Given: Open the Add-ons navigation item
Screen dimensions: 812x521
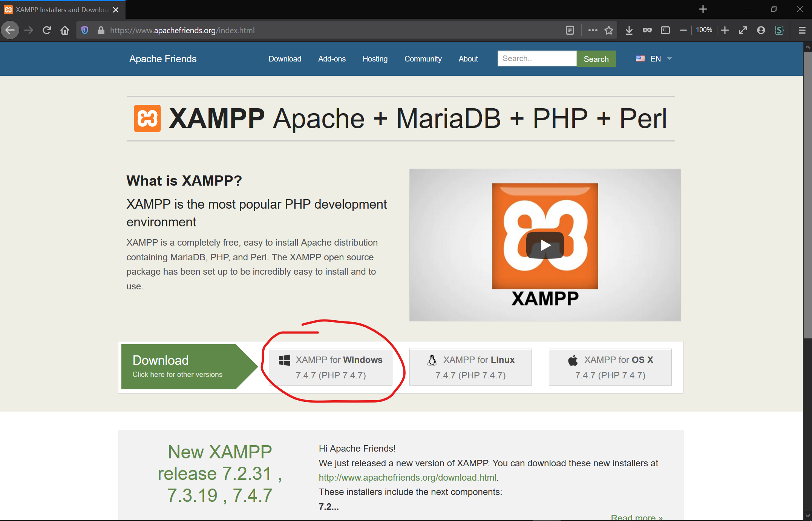Looking at the screenshot, I should click(332, 59).
